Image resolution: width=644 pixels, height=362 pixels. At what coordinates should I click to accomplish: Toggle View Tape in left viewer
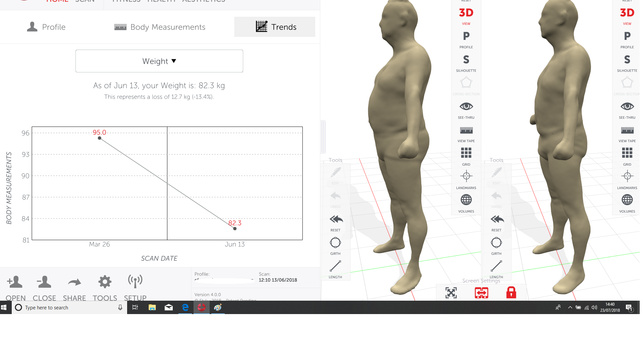[466, 133]
